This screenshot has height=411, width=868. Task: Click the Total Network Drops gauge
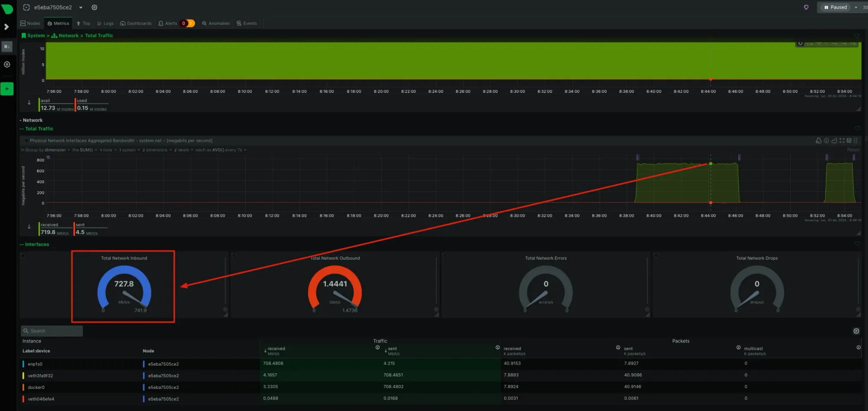[757, 287]
